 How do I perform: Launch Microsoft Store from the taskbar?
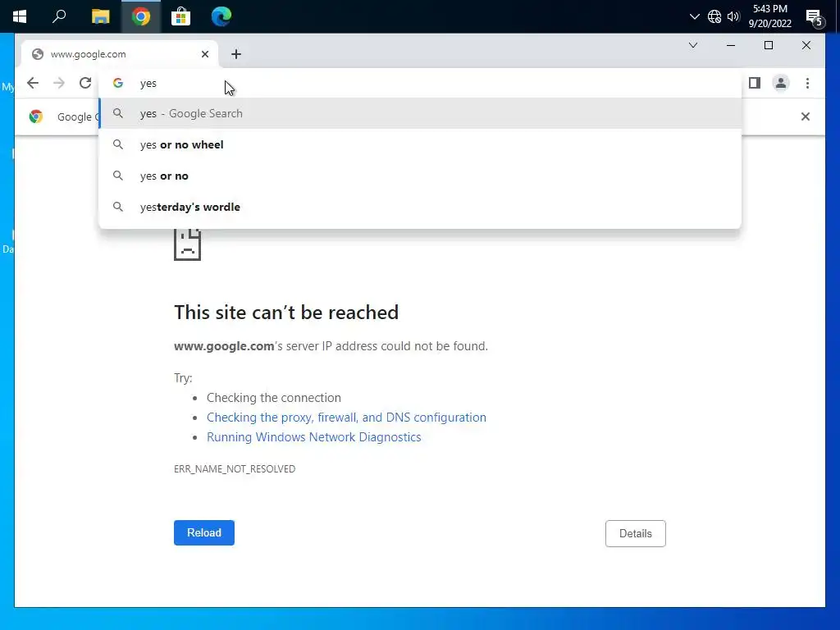pos(181,16)
